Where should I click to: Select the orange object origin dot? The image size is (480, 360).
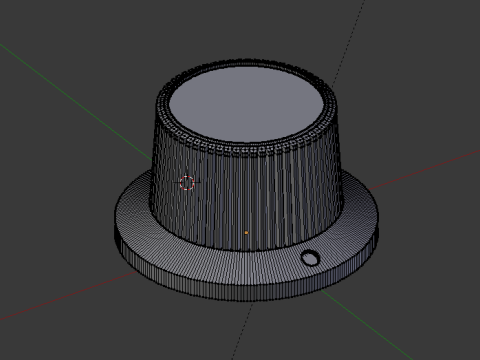tap(246, 233)
